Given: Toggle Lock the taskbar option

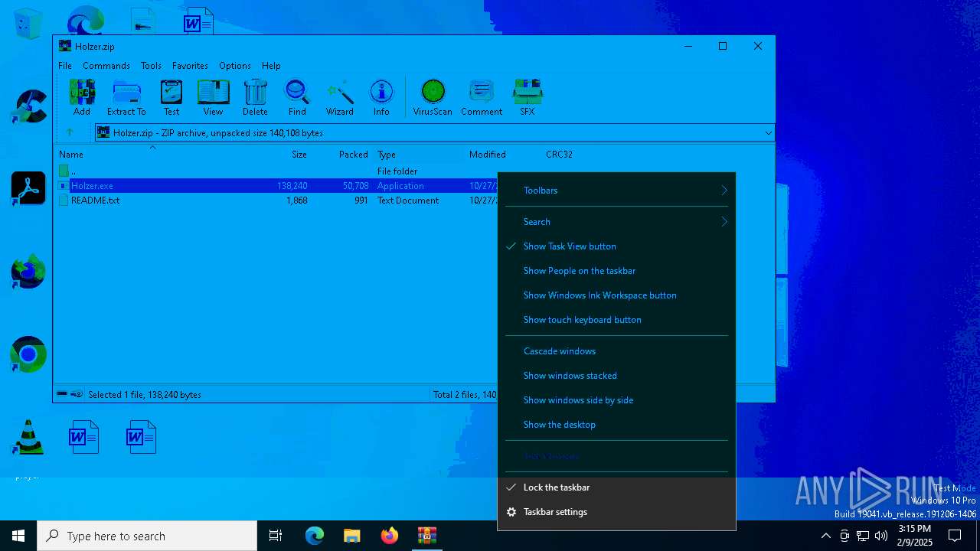Looking at the screenshot, I should pos(616,487).
